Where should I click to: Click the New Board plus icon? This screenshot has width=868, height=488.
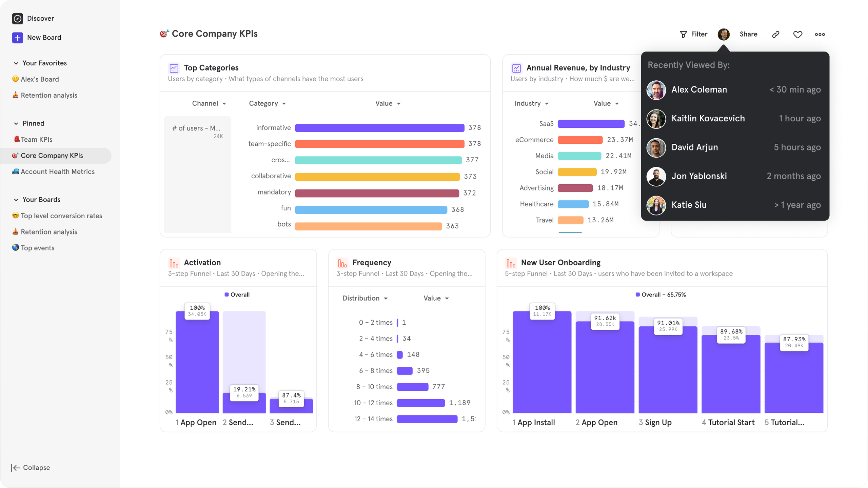pos(17,37)
